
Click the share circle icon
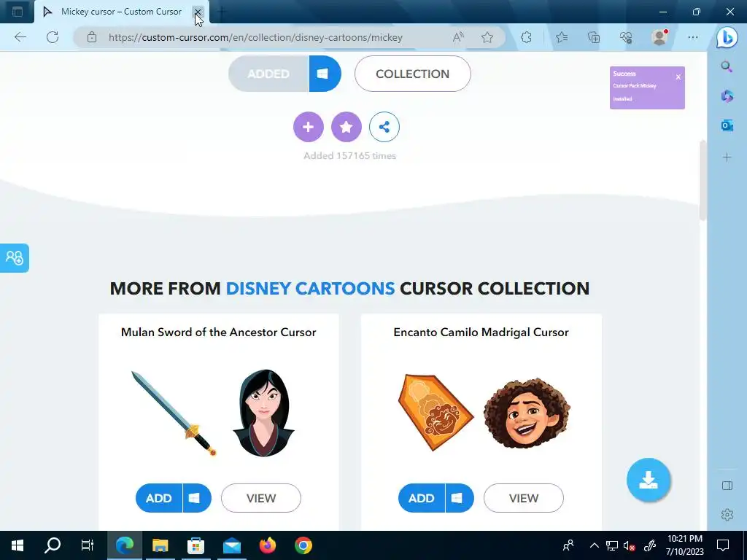tap(384, 127)
